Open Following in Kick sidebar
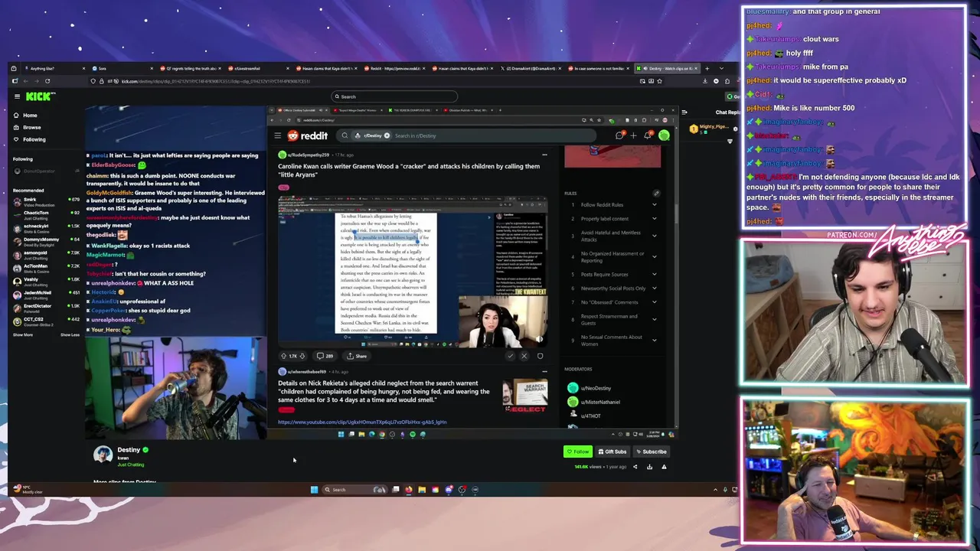Image resolution: width=980 pixels, height=551 pixels. [34, 139]
